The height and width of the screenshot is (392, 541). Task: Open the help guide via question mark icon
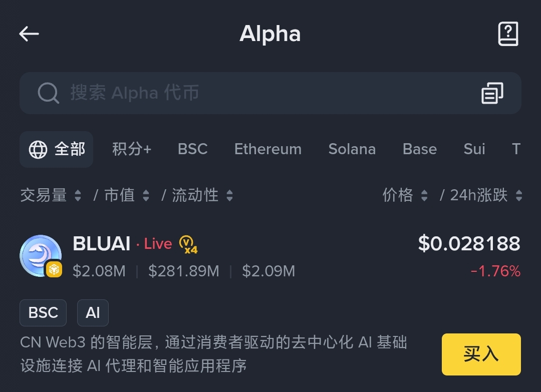pos(508,34)
